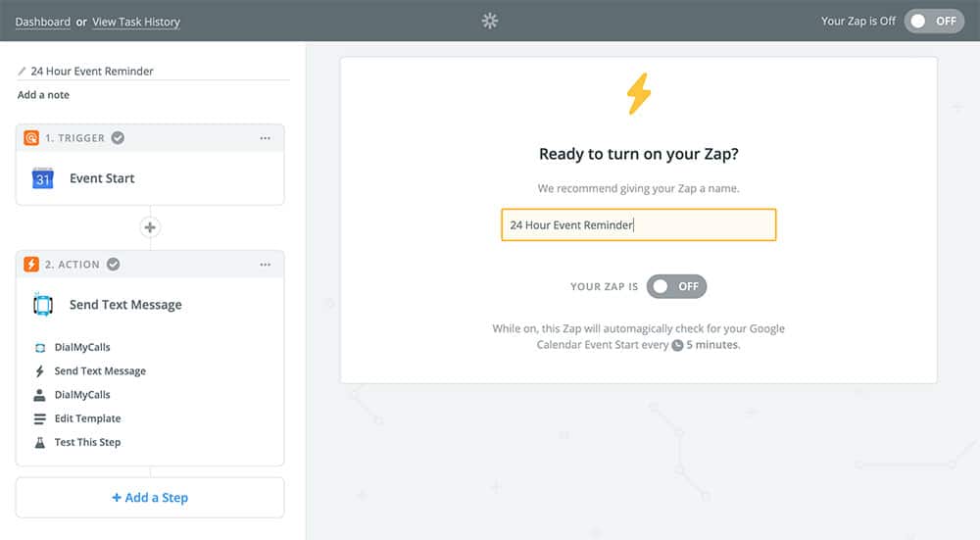Select the Send Text Message action item
980x540 pixels.
click(100, 371)
